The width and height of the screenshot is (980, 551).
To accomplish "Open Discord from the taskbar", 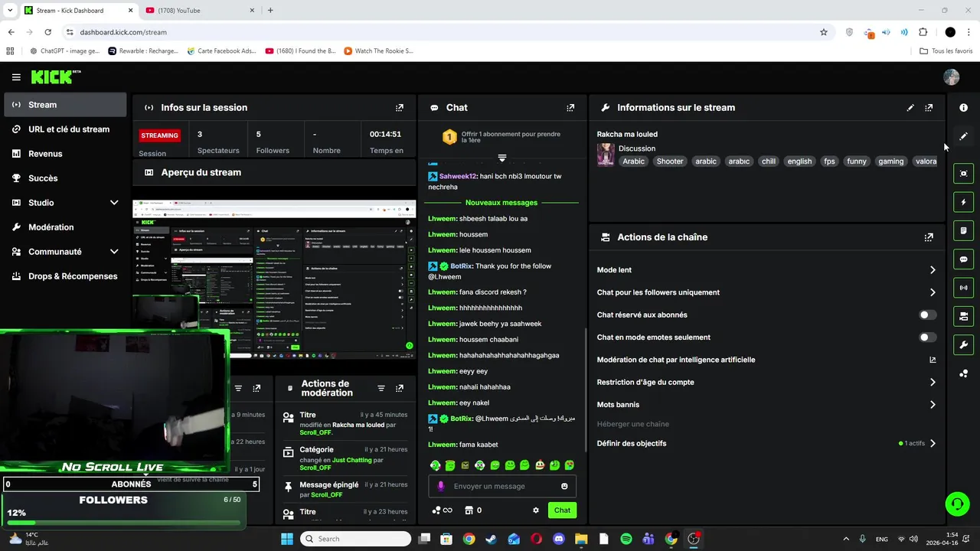I will (x=558, y=539).
